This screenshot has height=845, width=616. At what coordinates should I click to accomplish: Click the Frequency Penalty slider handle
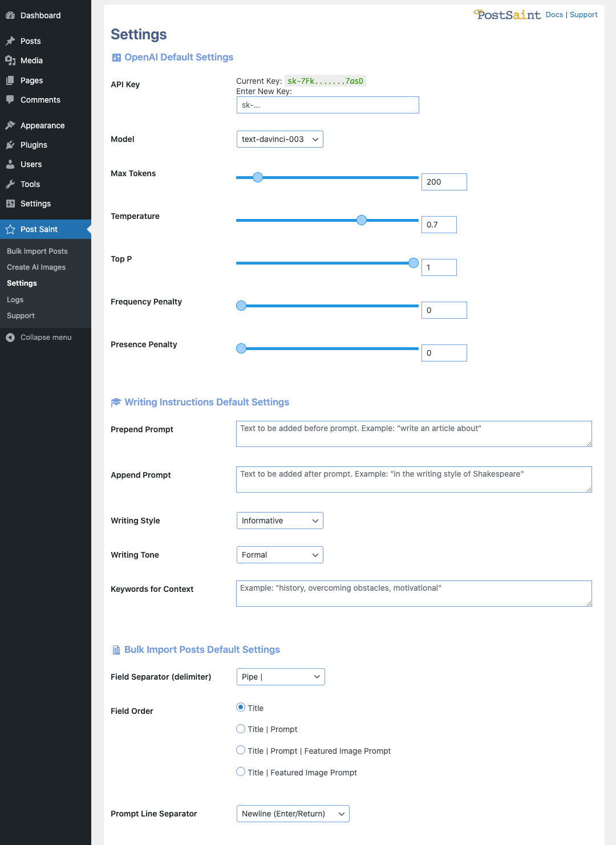[x=241, y=306]
